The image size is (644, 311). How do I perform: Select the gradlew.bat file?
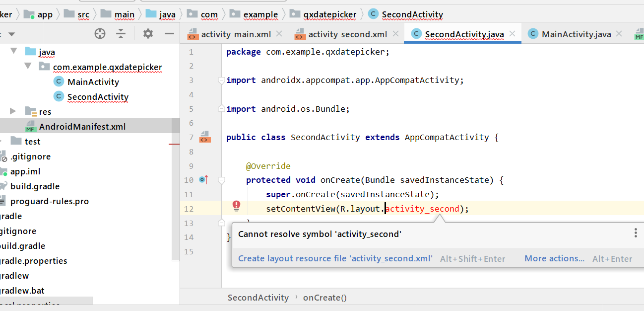click(x=22, y=291)
